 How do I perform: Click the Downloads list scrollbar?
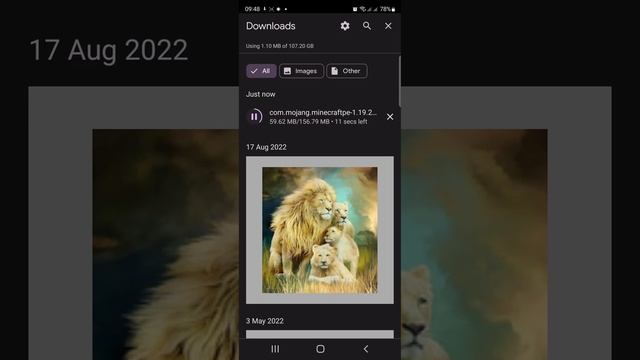tap(399, 82)
